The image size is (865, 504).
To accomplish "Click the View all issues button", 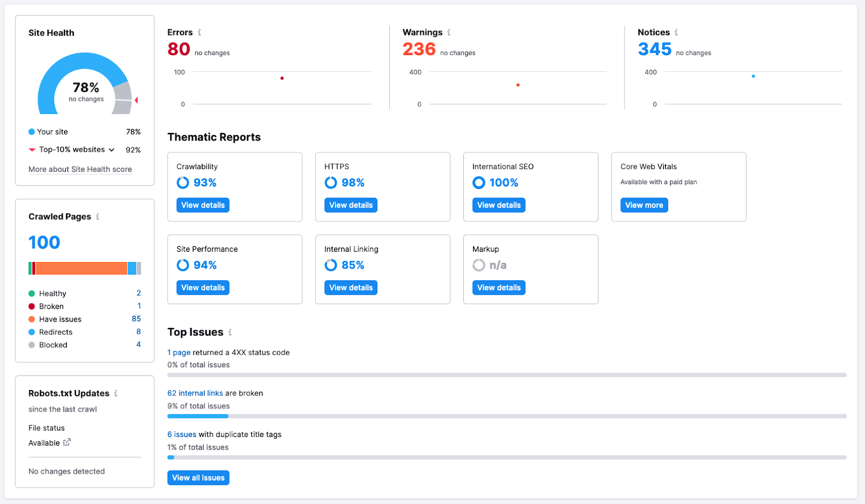I will [198, 478].
